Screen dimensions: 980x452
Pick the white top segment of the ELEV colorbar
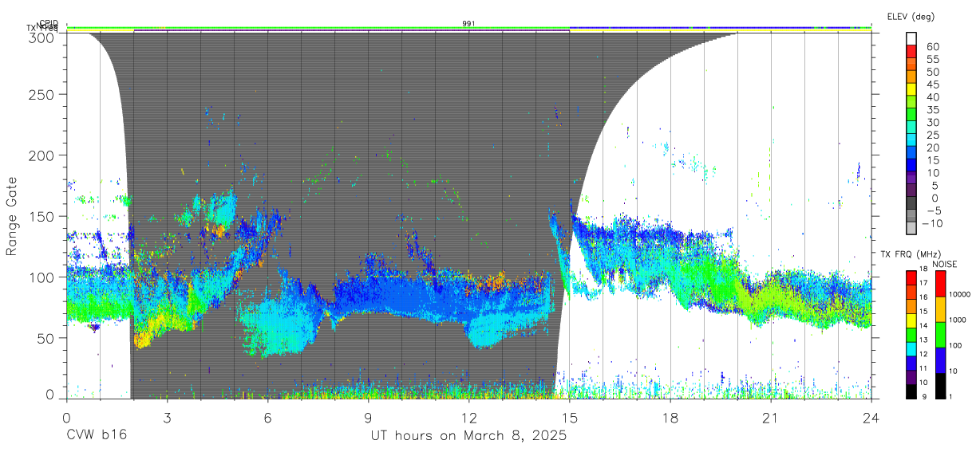(911, 38)
